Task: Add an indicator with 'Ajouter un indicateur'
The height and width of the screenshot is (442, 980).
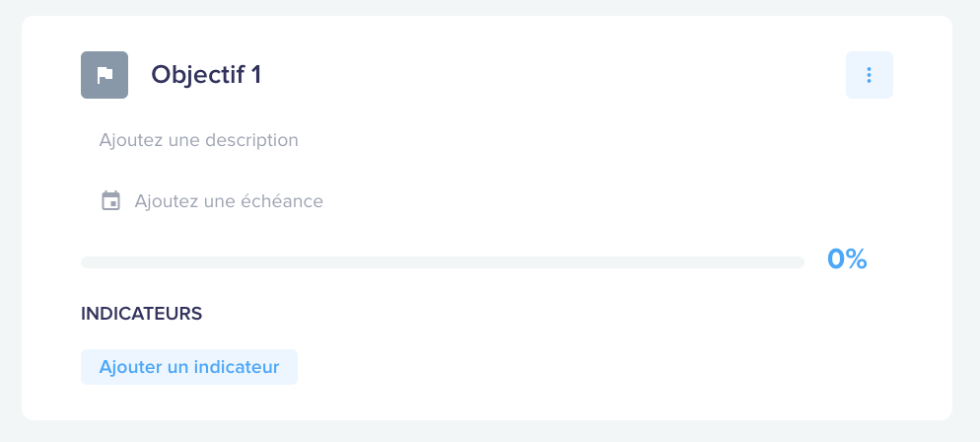Action: (189, 367)
